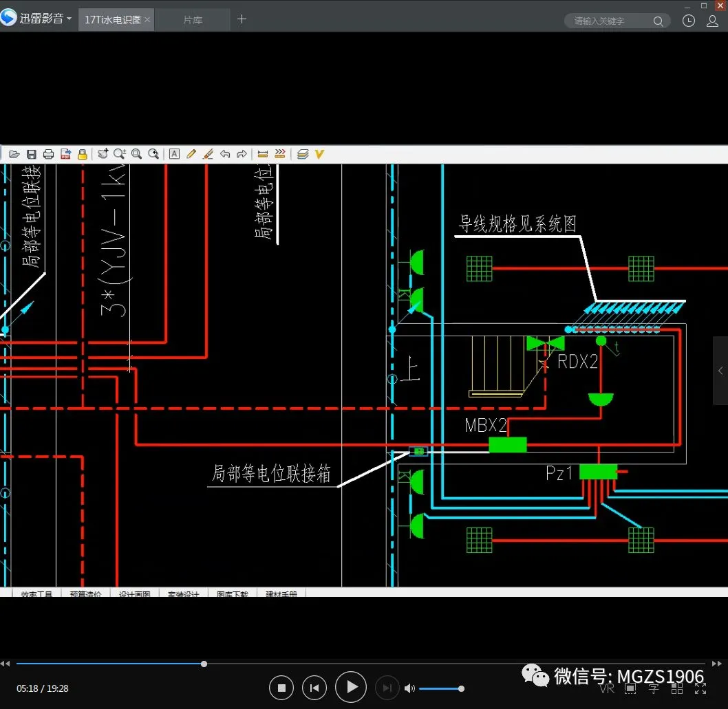Mute audio with the speaker icon
Viewport: 728px width, 709px height.
(x=409, y=688)
